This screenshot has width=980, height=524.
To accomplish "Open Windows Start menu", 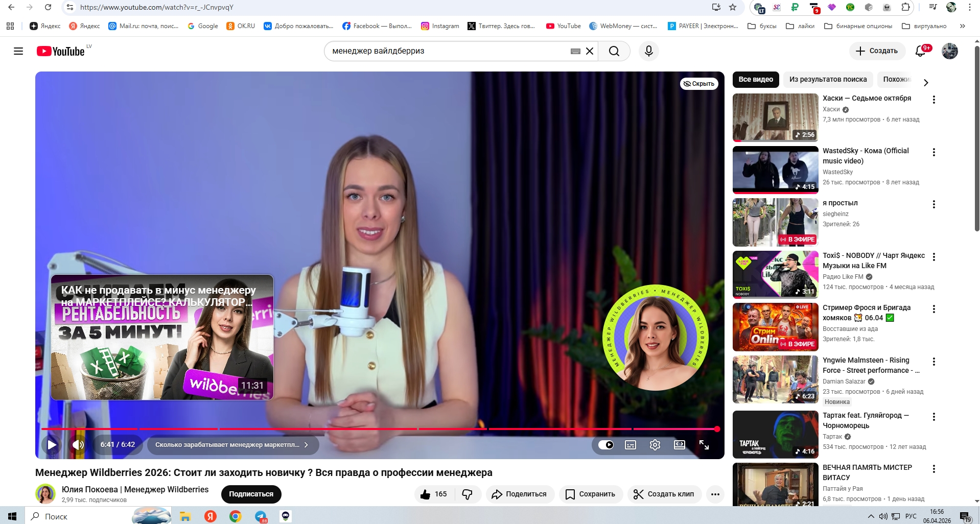I will [12, 516].
